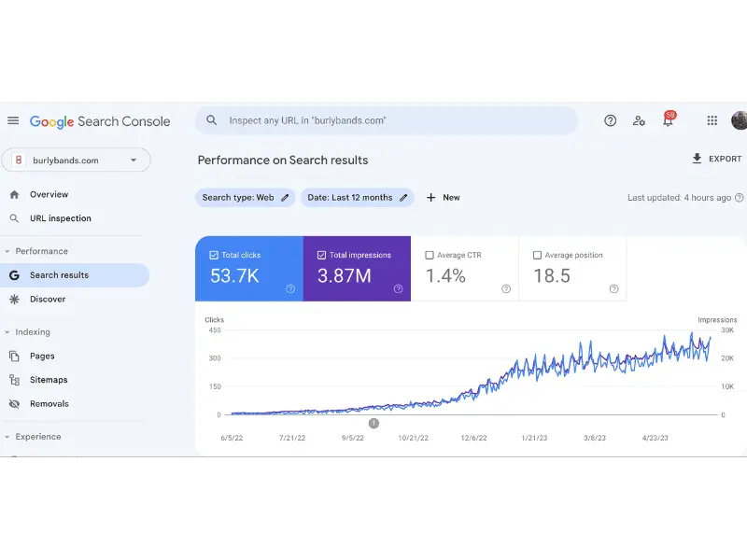This screenshot has height=560, width=747.
Task: Open user settings and permissions icon
Action: [x=639, y=121]
